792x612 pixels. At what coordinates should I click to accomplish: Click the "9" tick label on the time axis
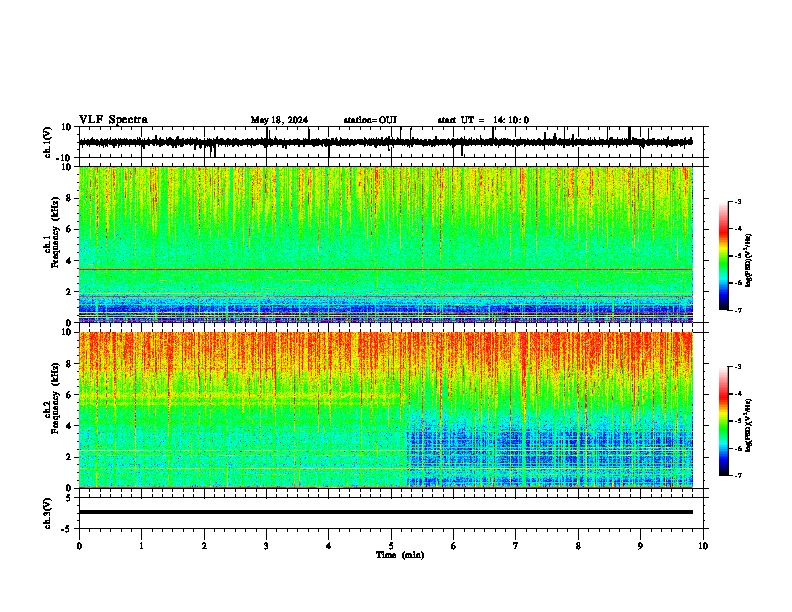[640, 546]
